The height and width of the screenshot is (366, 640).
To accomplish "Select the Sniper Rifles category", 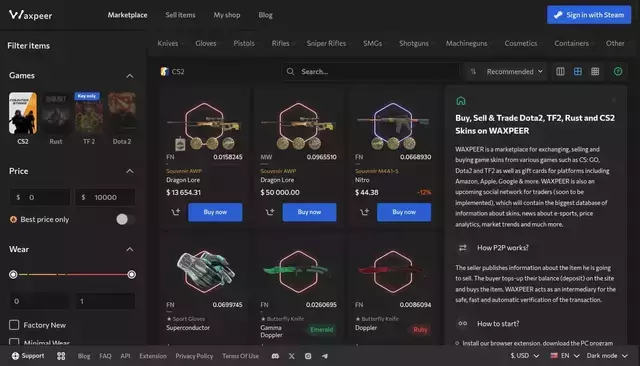I will click(326, 43).
